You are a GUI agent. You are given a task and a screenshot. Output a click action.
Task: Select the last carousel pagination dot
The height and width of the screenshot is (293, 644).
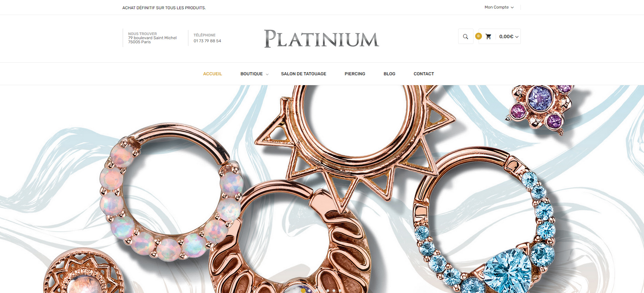click(x=340, y=291)
